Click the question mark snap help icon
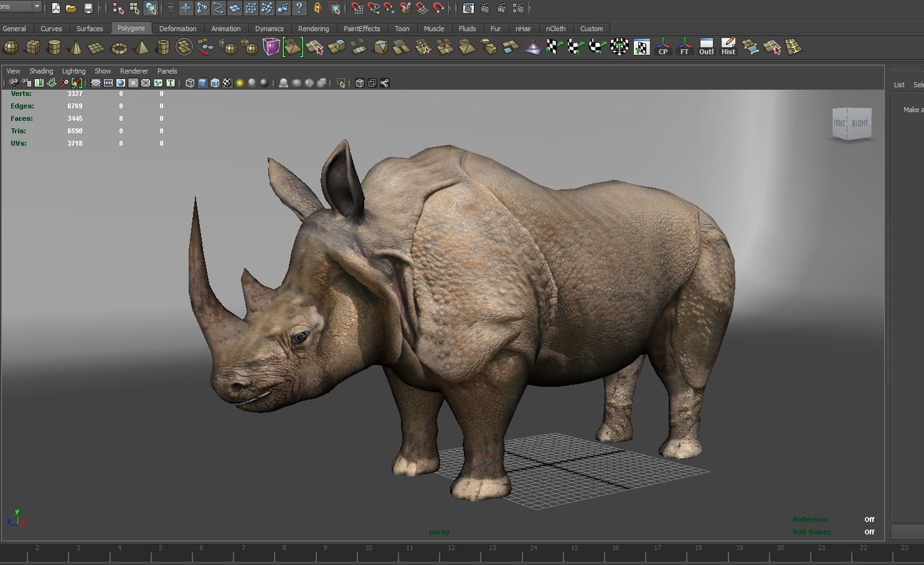Image resolution: width=924 pixels, height=565 pixels. pos(299,8)
